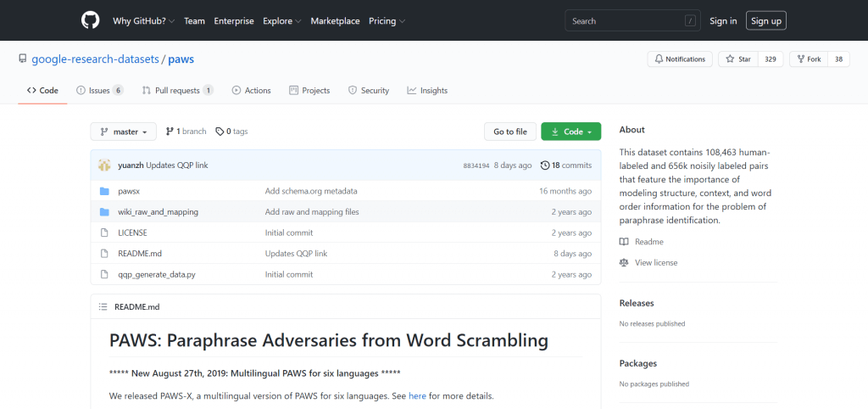Open the Actions tab

[x=251, y=90]
